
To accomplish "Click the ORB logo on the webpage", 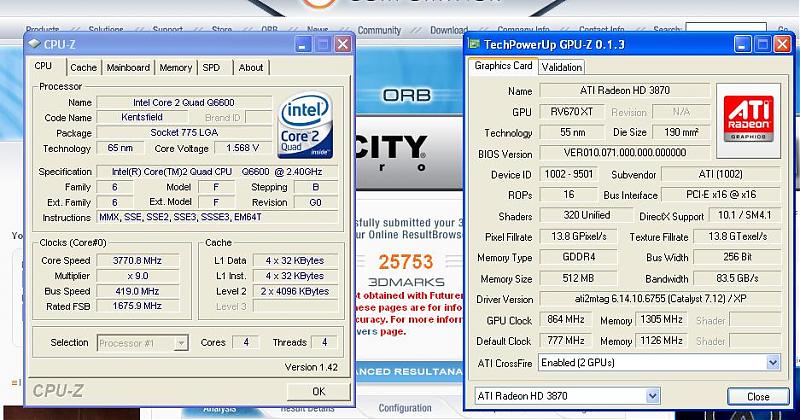I will (407, 95).
